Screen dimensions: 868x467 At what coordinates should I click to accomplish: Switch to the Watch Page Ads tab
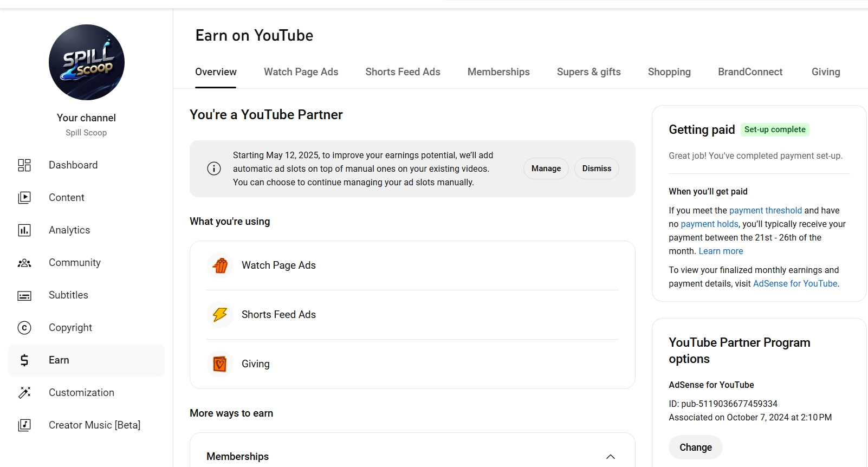coord(301,72)
